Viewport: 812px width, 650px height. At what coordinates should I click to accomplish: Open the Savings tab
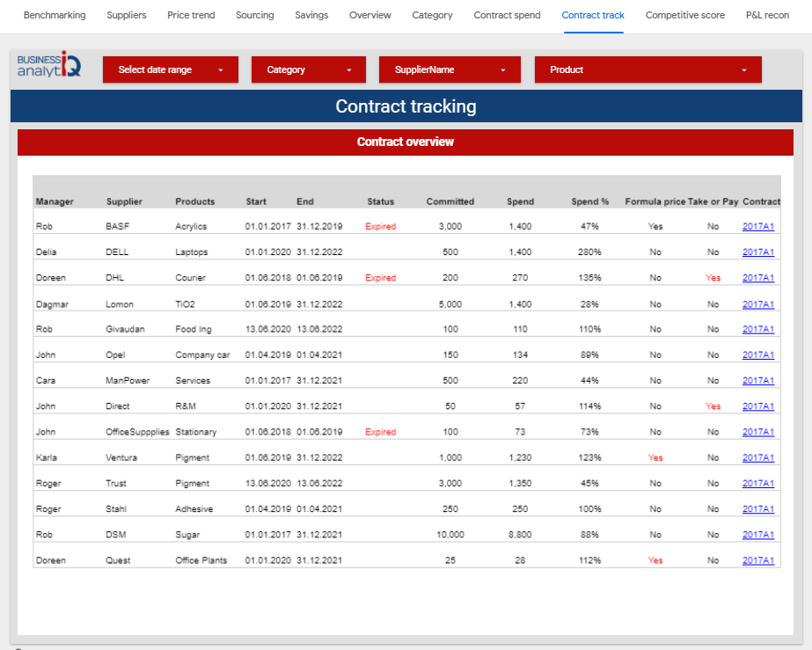(x=311, y=15)
